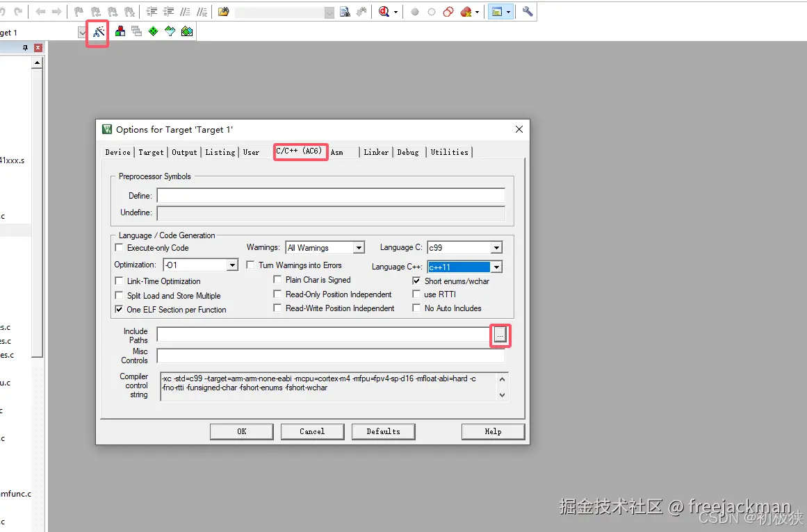Disable all breakpoints red circles icon
The width and height of the screenshot is (807, 532).
click(x=448, y=11)
